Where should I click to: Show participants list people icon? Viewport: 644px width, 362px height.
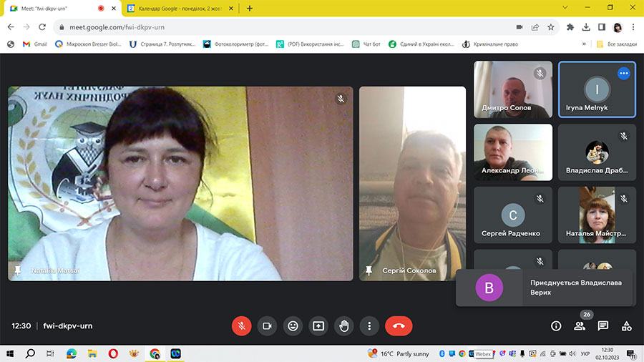click(580, 326)
